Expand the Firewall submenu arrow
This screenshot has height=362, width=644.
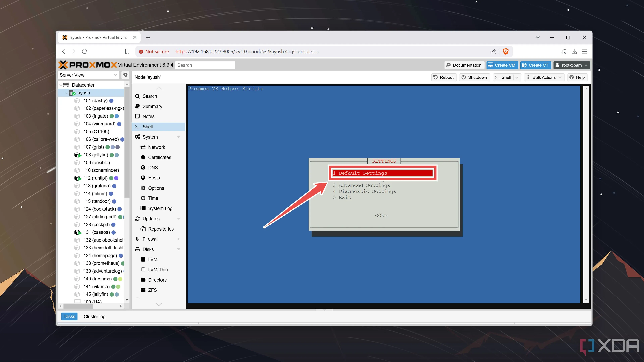pos(178,239)
